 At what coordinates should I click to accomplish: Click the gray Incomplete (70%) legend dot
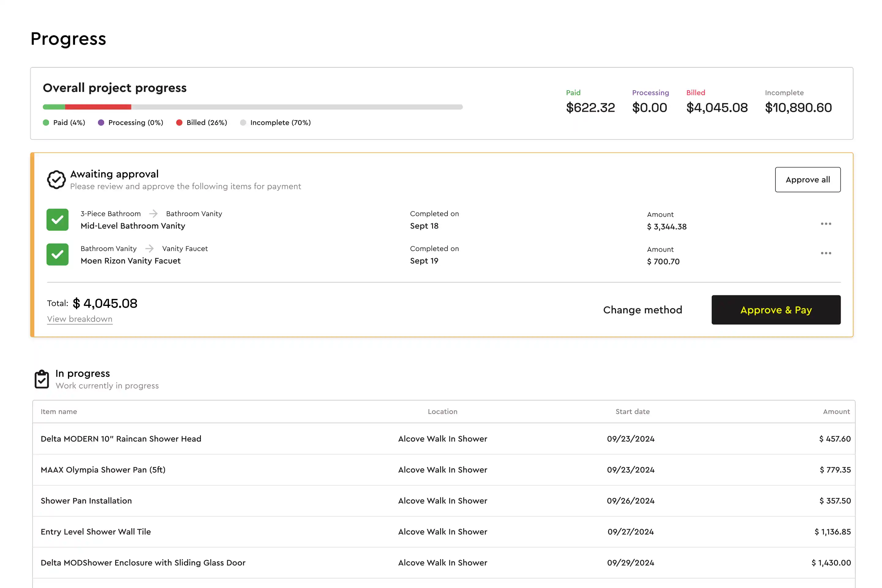click(x=243, y=123)
